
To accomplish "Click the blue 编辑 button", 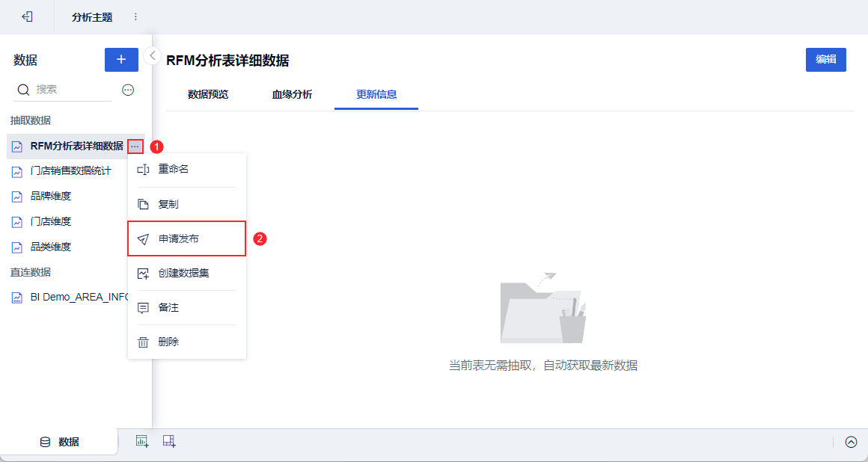I will 825,60.
